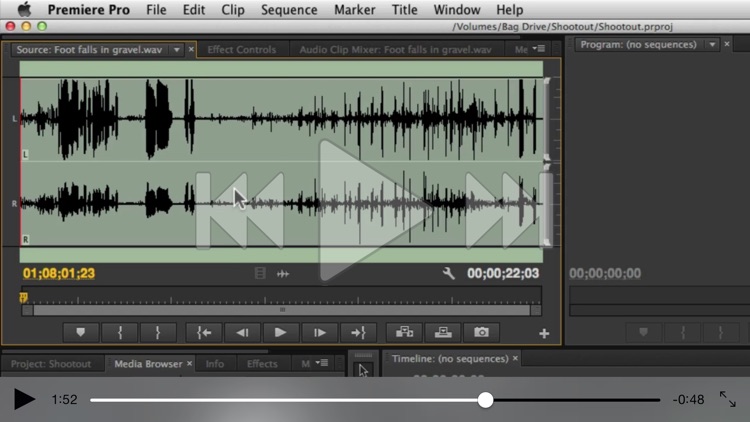Step forward one frame
This screenshot has height=422, width=750.
tap(320, 333)
